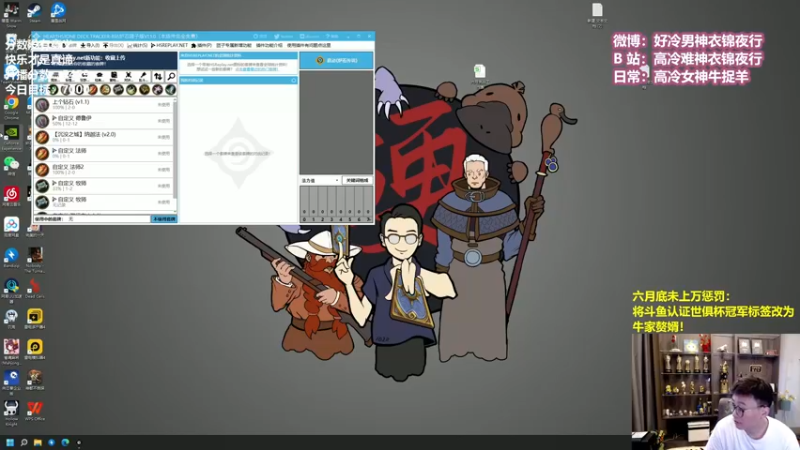Open NetEase Cloud Music desktop icon
This screenshot has height=450, width=800.
11,196
